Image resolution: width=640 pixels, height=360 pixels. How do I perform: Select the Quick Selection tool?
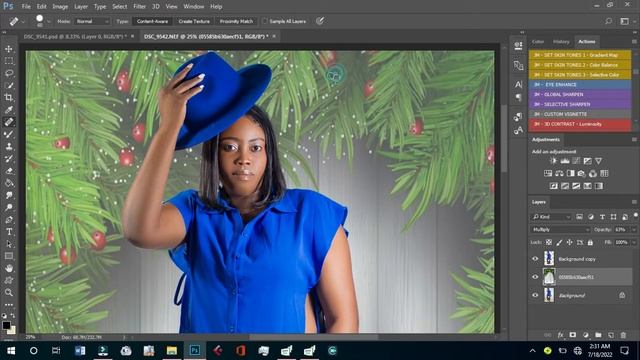[9, 86]
